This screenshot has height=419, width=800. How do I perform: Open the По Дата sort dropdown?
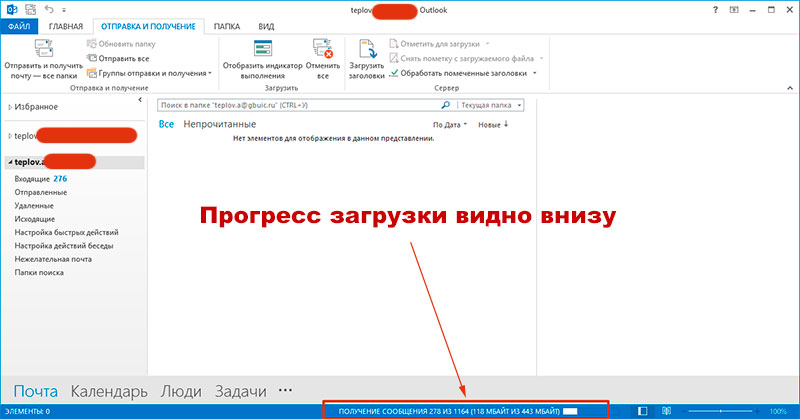450,125
